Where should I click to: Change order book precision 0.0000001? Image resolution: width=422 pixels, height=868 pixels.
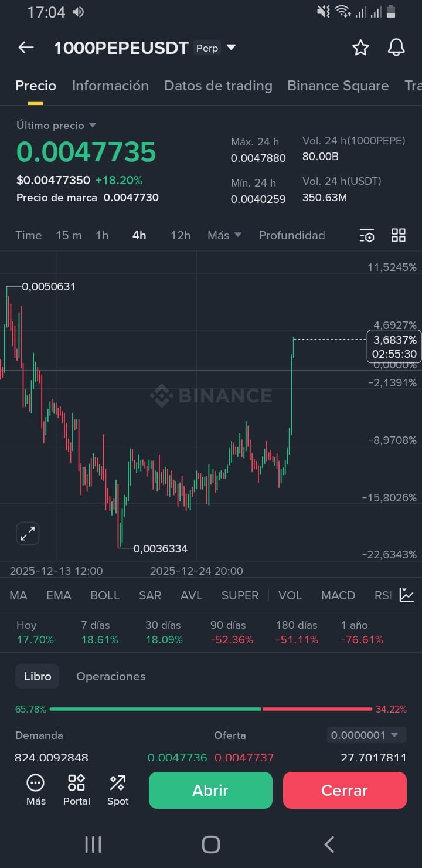coord(366,735)
